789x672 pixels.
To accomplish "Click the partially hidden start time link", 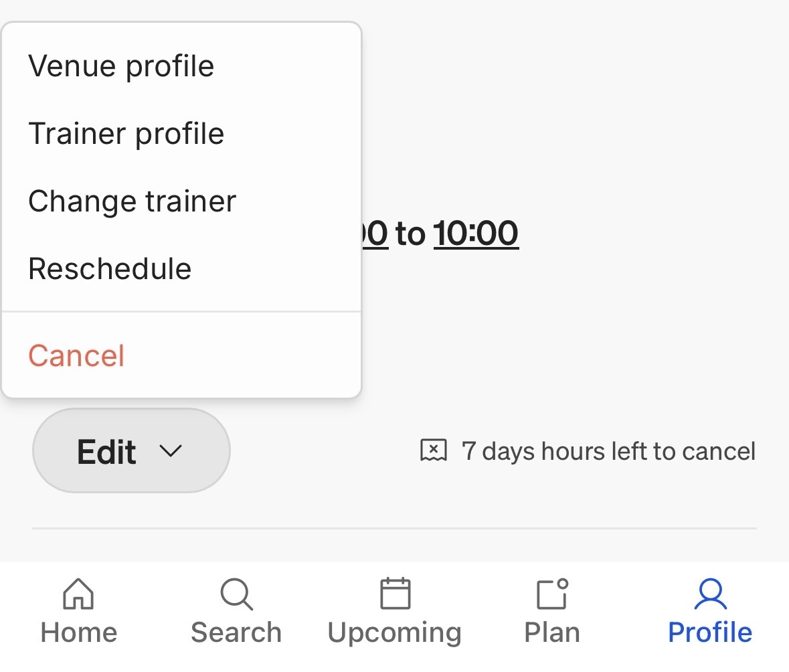I will [x=375, y=234].
